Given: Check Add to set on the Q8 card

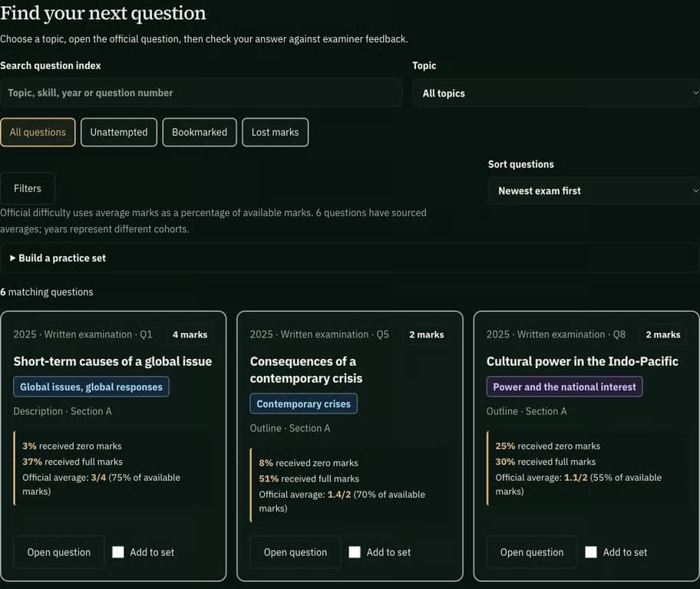Looking at the screenshot, I should tap(591, 552).
